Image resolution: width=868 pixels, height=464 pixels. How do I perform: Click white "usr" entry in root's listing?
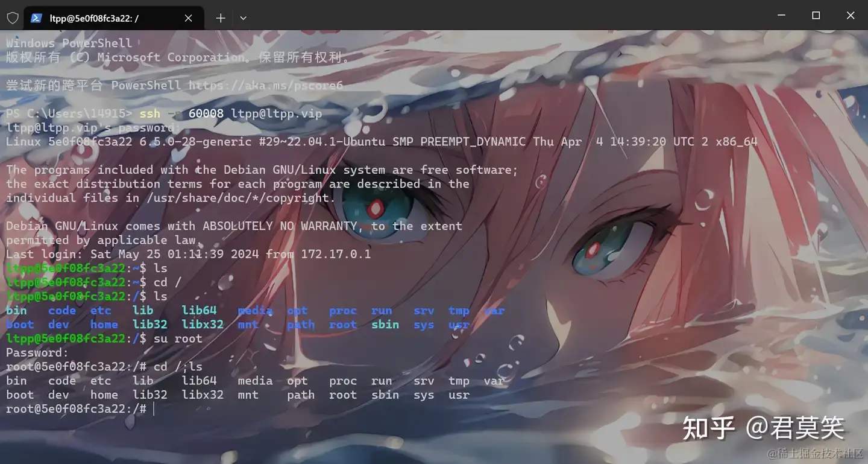[x=459, y=395]
